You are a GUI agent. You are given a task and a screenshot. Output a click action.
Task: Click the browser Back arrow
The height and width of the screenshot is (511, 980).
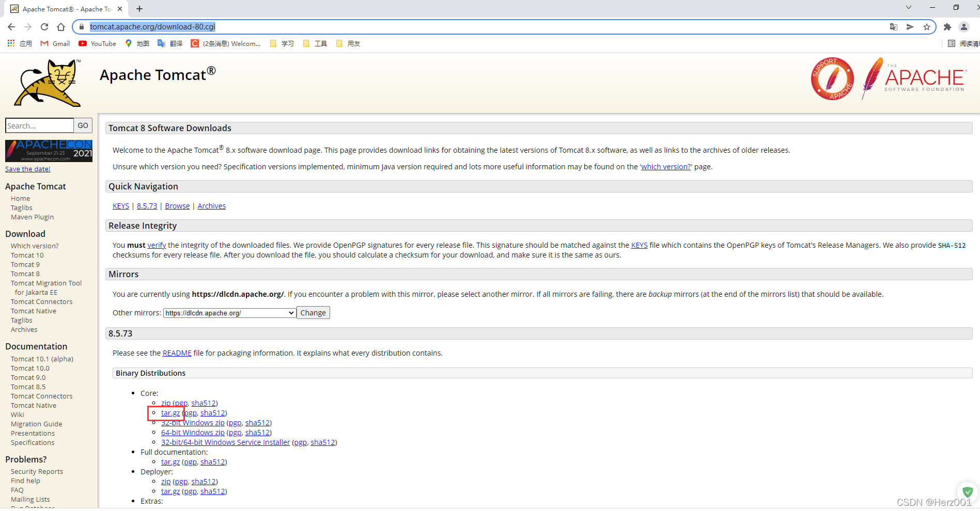[x=11, y=27]
